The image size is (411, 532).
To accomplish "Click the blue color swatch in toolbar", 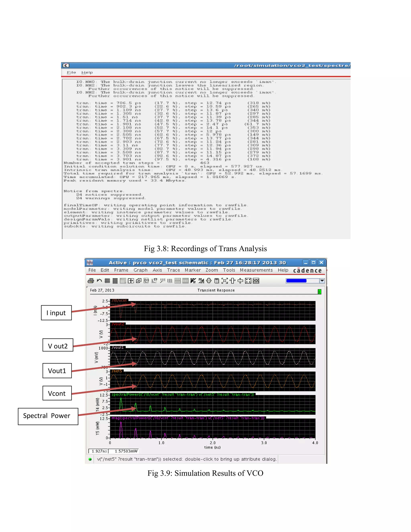I will point(296,281).
